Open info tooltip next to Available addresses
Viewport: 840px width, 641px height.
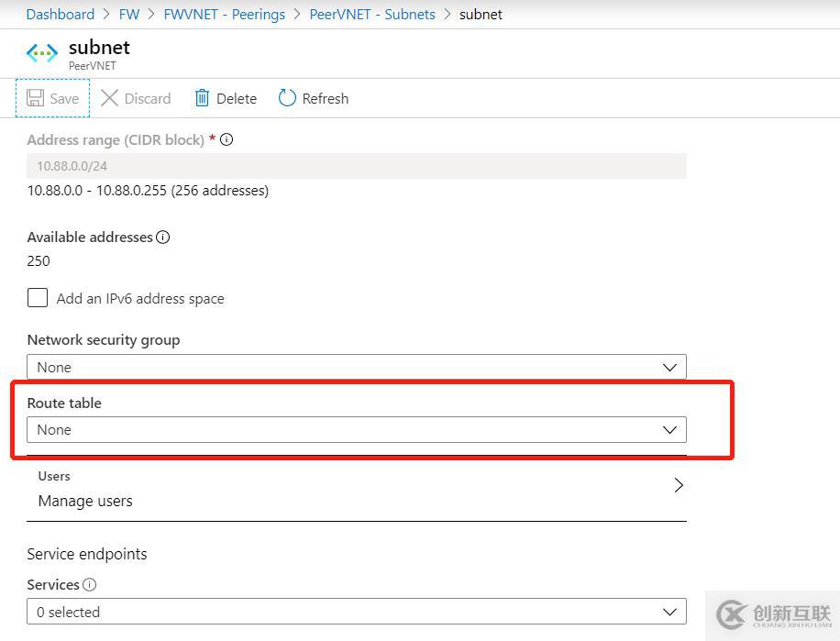coord(163,237)
